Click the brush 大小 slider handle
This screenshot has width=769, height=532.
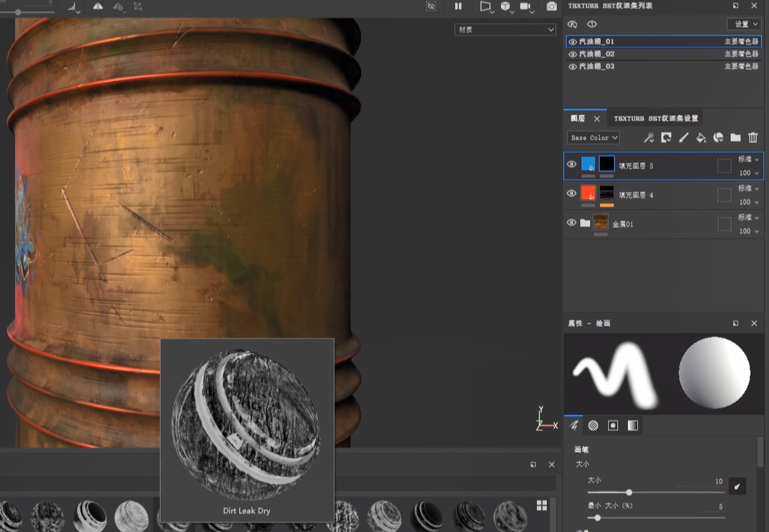pyautogui.click(x=629, y=493)
